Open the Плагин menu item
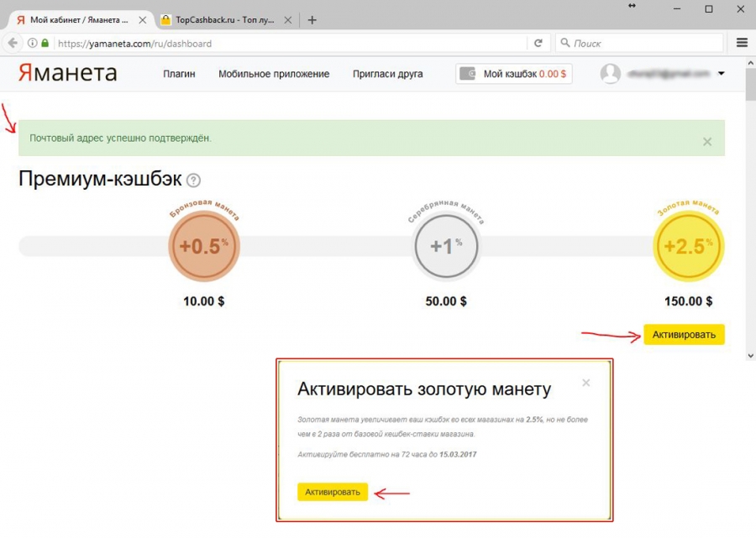Viewport: 756px width, 538px height. coord(179,74)
